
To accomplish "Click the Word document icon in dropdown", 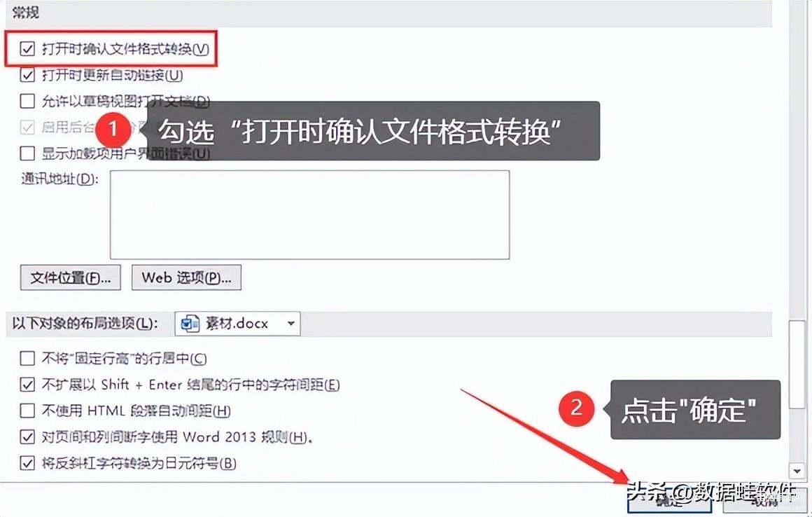I will (190, 324).
